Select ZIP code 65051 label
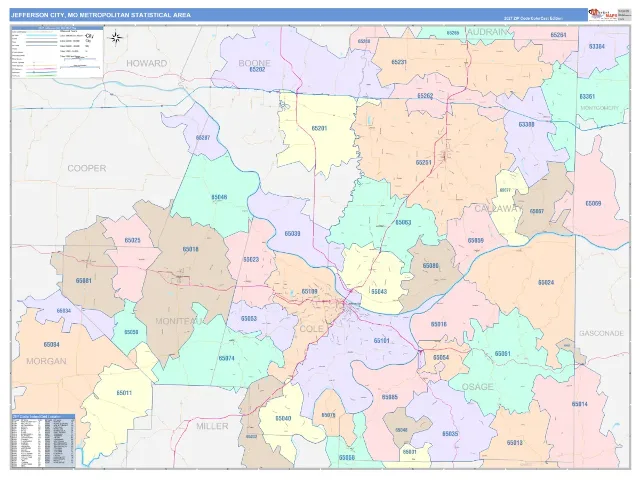 (x=502, y=353)
